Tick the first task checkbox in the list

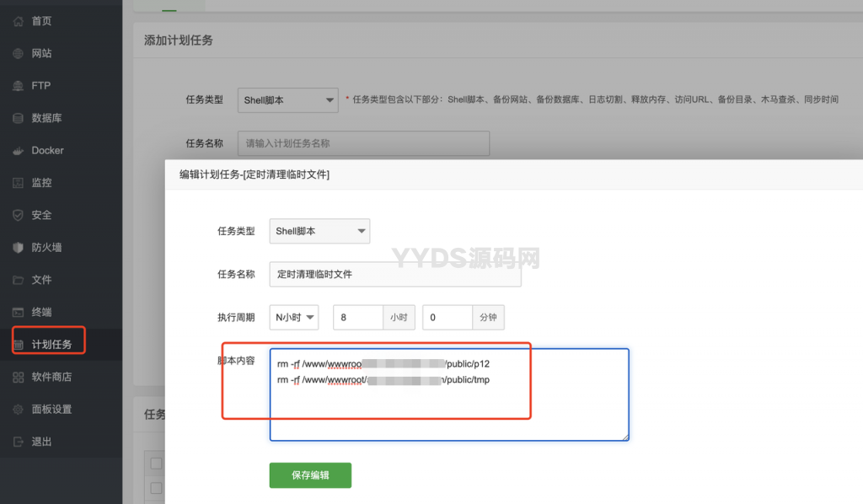point(156,463)
